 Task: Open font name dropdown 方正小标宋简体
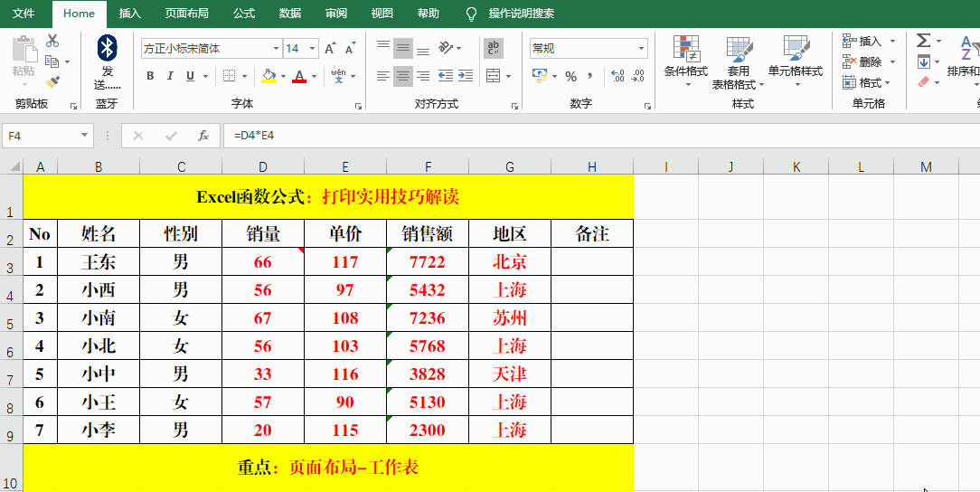[277, 48]
